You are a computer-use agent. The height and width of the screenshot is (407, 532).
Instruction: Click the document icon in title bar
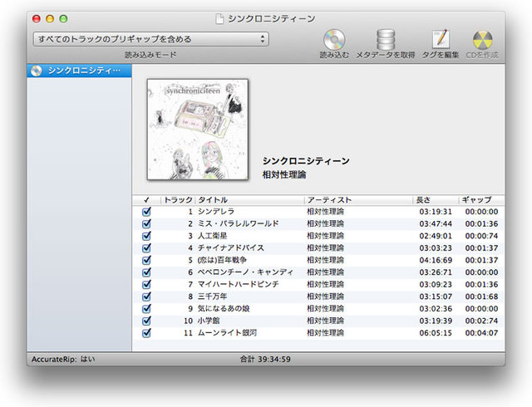(219, 17)
